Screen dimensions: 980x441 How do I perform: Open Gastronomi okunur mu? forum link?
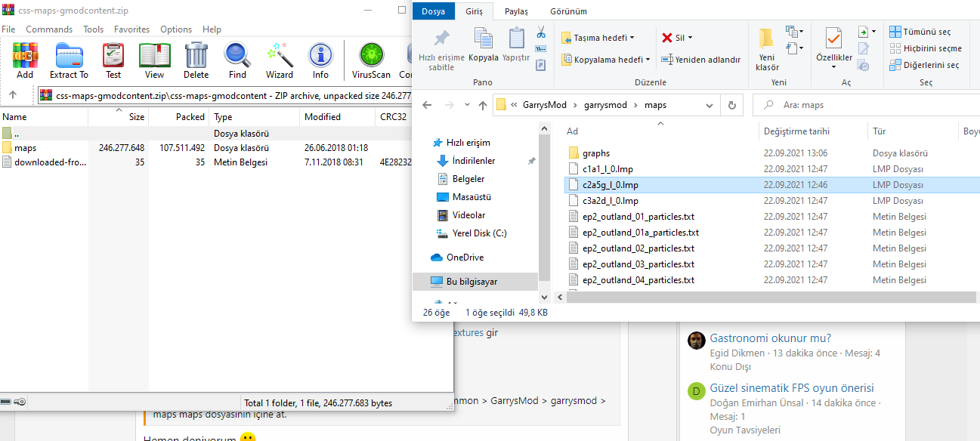(770, 338)
